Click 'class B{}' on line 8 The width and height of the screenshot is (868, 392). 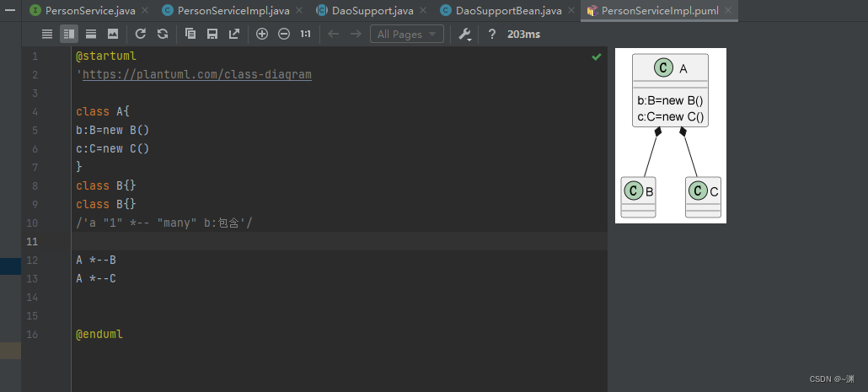(x=105, y=186)
